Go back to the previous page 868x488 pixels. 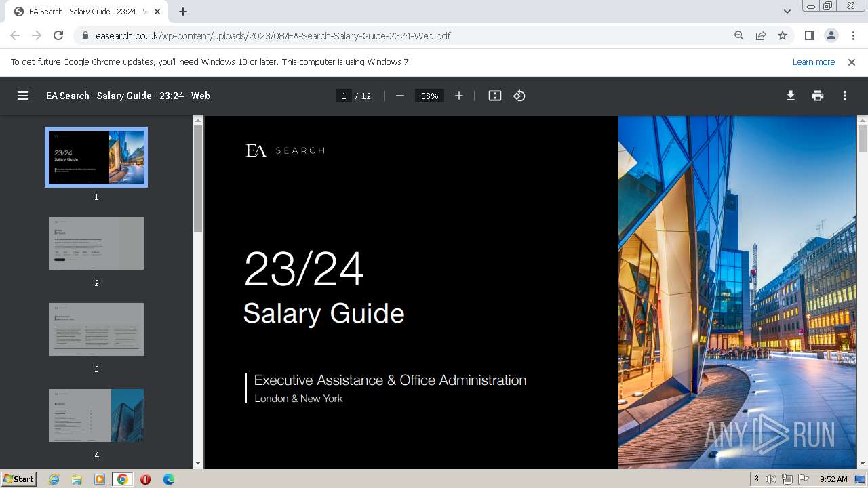coord(15,35)
